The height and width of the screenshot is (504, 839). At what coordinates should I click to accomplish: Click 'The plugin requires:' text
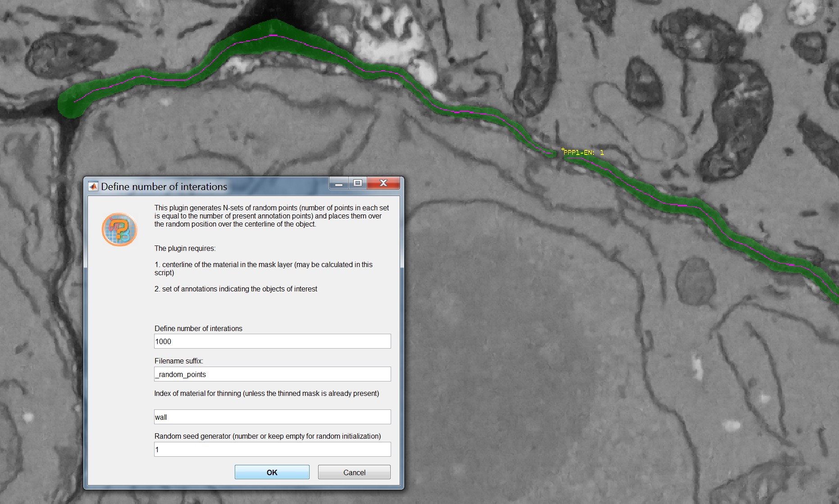point(185,248)
